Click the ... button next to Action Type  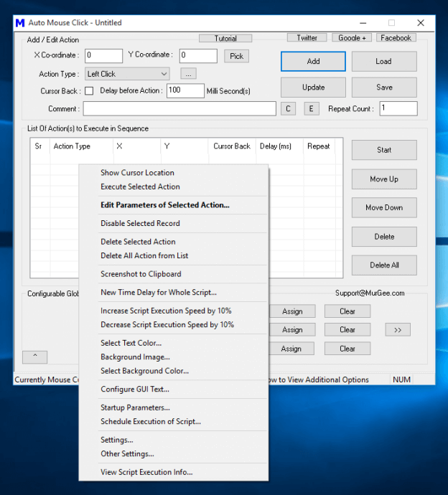188,74
